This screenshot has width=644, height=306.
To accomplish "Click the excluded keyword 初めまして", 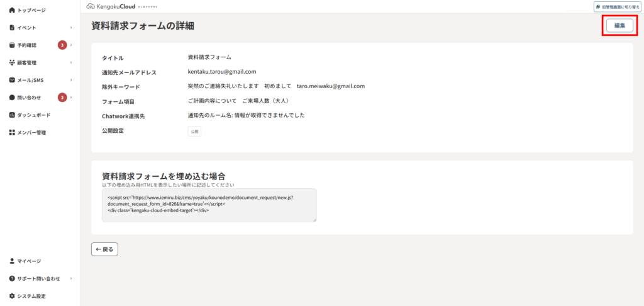I will [x=277, y=86].
